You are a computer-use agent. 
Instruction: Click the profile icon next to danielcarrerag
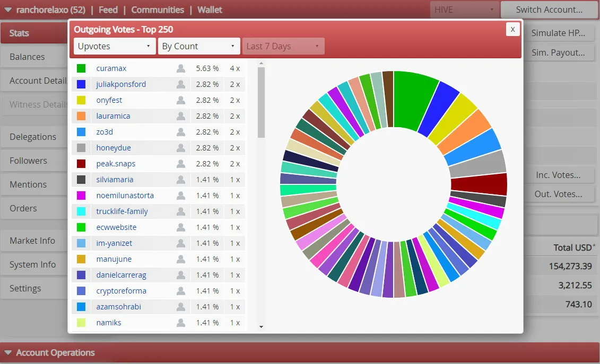(181, 274)
